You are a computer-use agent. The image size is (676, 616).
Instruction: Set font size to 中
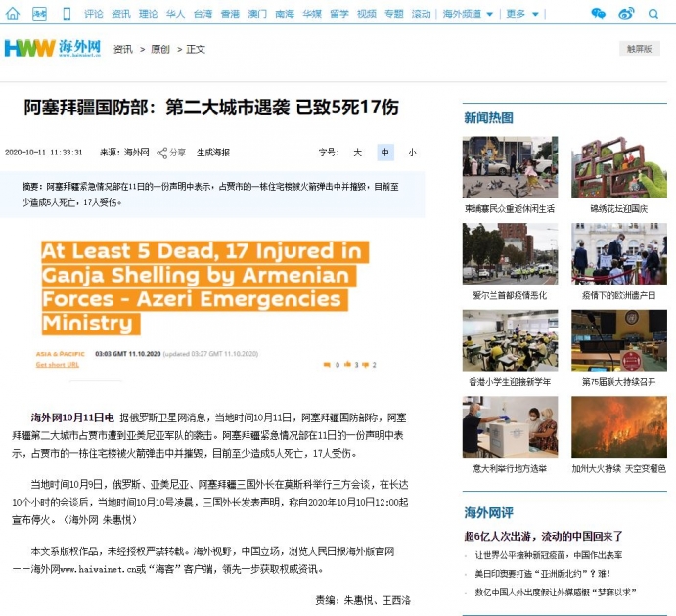coord(385,153)
